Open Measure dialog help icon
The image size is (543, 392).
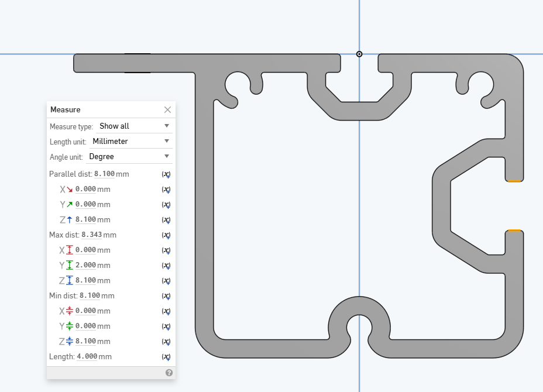pyautogui.click(x=169, y=373)
